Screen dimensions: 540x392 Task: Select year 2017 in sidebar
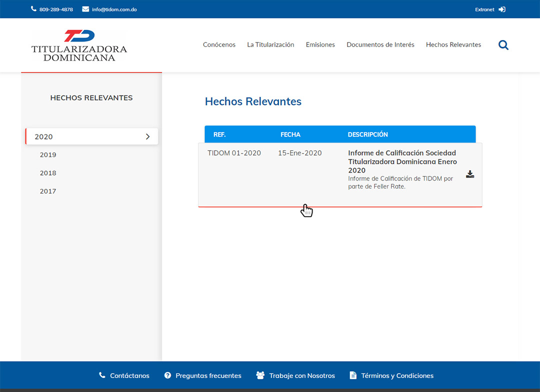pyautogui.click(x=48, y=191)
